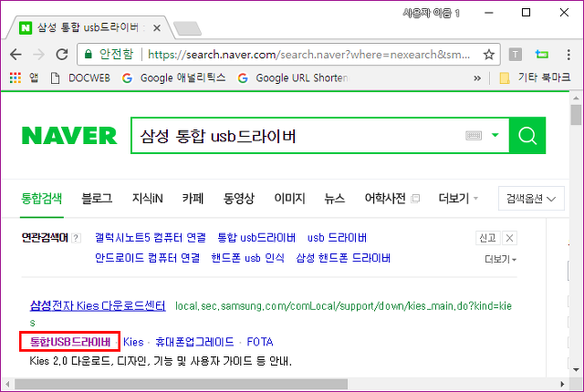Click related search 핸드폰 usb 인식

[x=247, y=258]
